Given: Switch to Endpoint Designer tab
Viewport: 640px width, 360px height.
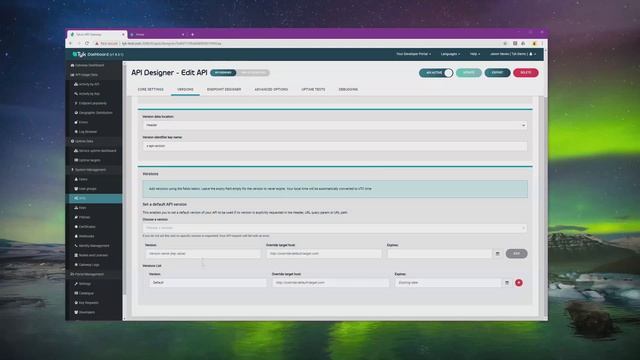Looking at the screenshot, I should 224,89.
